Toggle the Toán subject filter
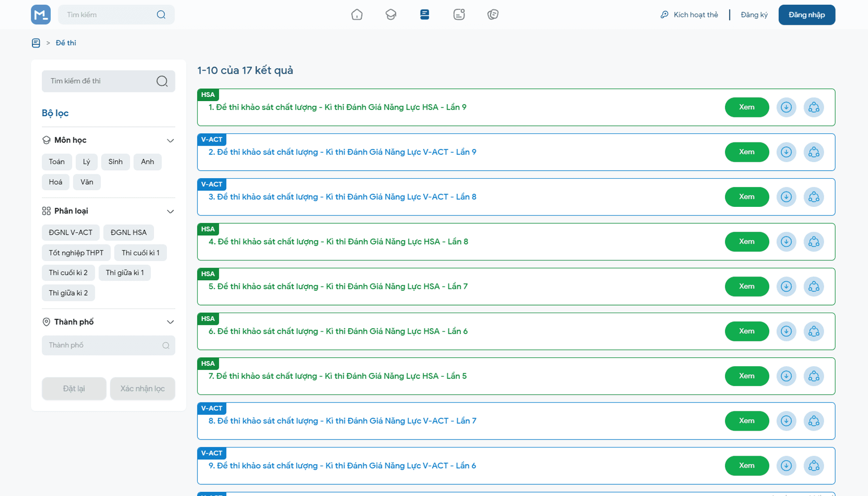This screenshot has width=868, height=496. click(x=57, y=162)
